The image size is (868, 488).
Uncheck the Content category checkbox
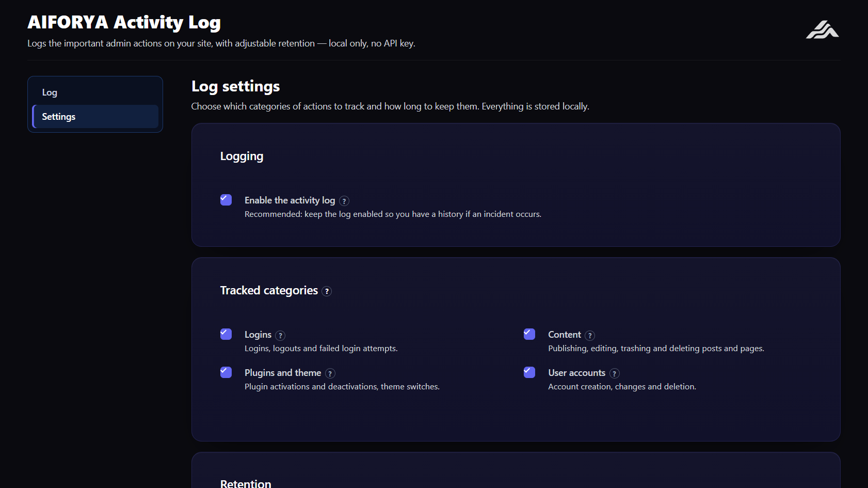point(529,334)
